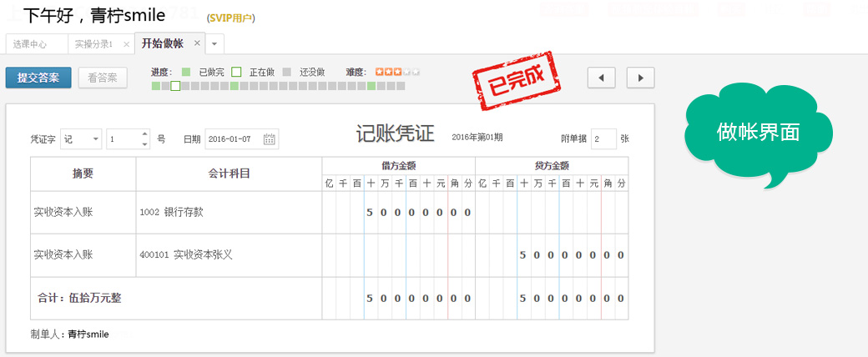Click the 会计科目 column header
868x357 pixels.
click(x=229, y=173)
